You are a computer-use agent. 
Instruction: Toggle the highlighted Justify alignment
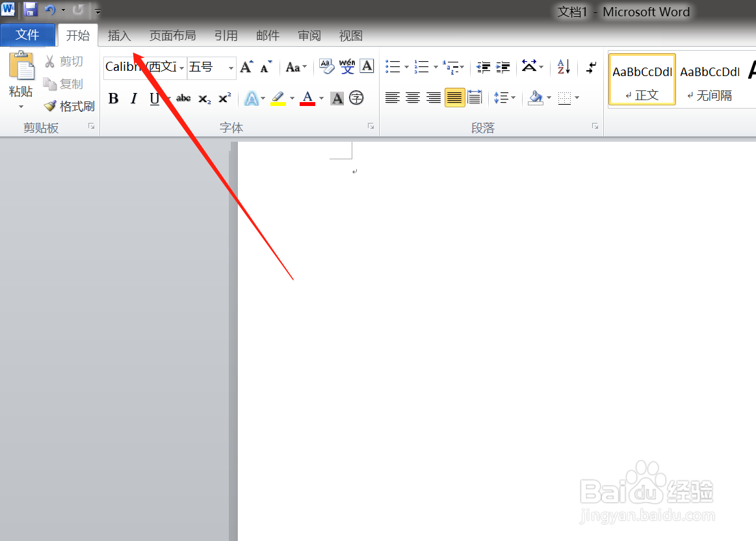[x=454, y=98]
